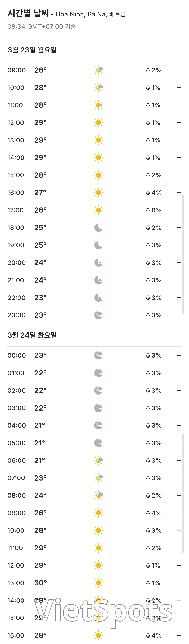Click the partly cloudy icon at 10:00 March 23
This screenshot has height=644, width=189.
pos(98,88)
